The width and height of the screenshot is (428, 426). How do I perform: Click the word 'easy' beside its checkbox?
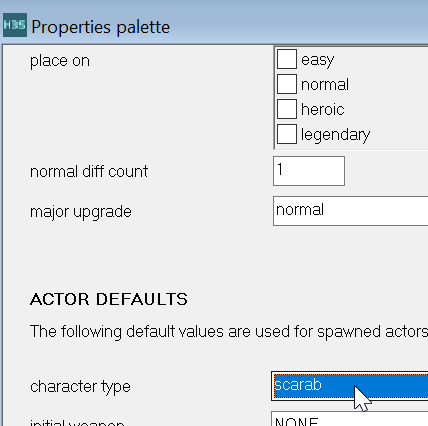click(317, 60)
